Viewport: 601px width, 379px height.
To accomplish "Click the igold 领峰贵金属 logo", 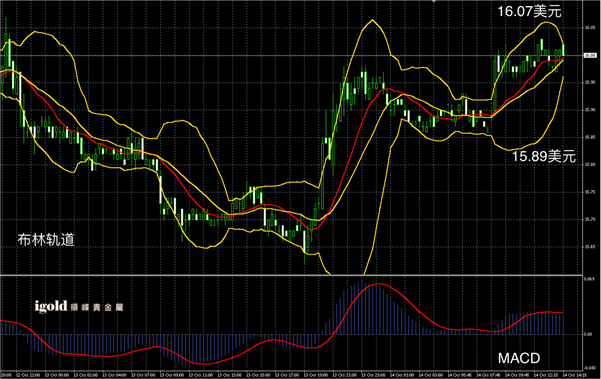I will click(x=79, y=307).
